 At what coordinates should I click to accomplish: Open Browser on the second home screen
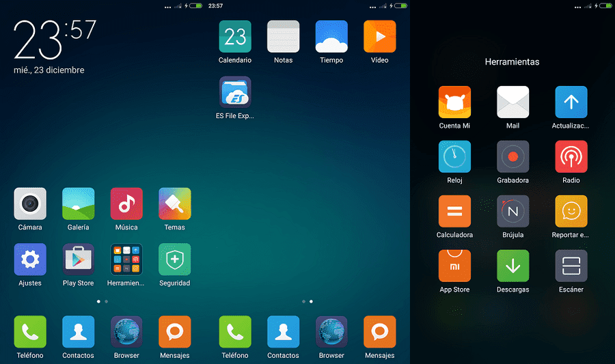tap(331, 332)
